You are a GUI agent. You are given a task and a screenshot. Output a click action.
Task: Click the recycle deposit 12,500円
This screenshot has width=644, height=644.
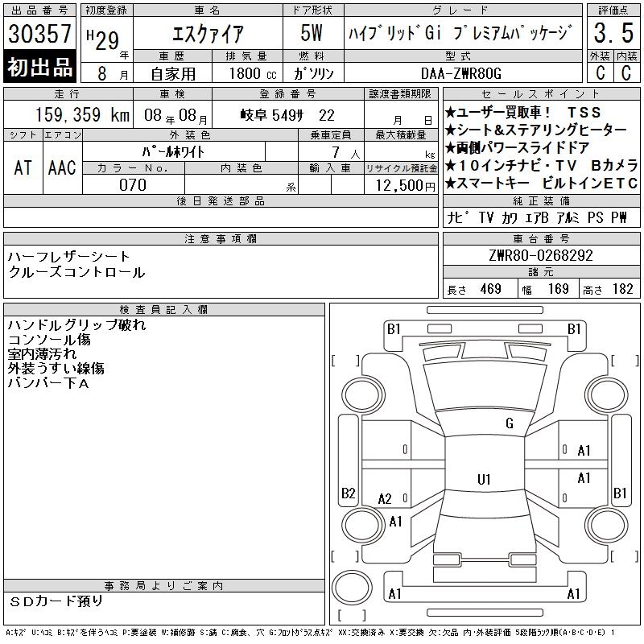point(405,186)
